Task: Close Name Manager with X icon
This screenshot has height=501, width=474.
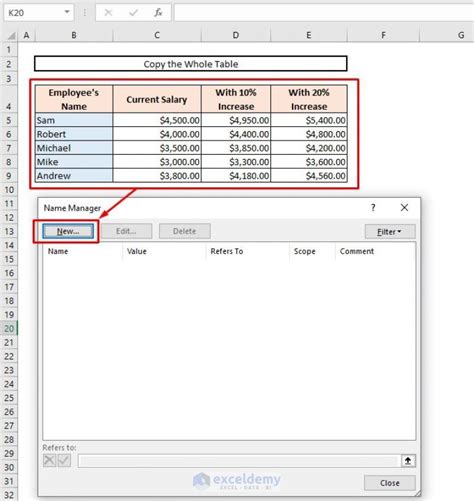Action: (x=404, y=208)
